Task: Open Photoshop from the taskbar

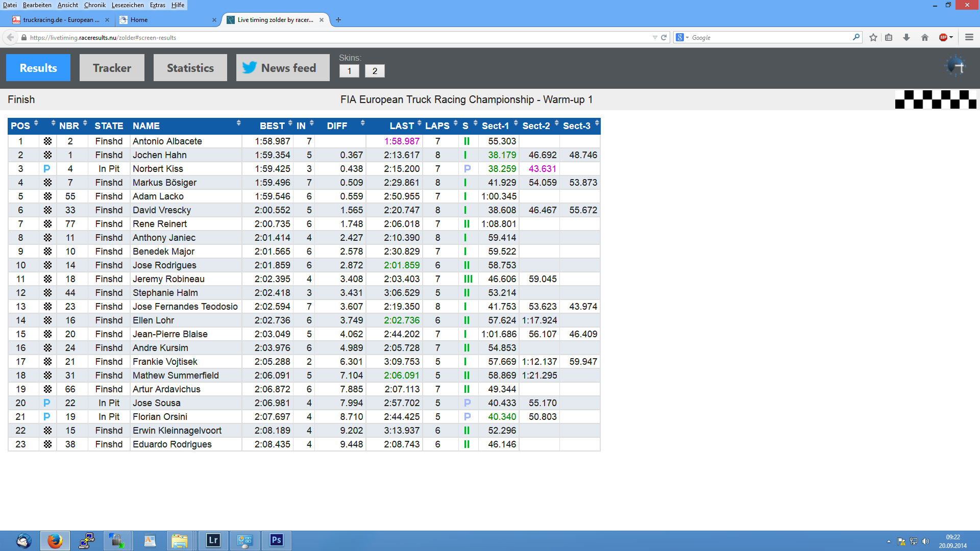Action: (276, 541)
